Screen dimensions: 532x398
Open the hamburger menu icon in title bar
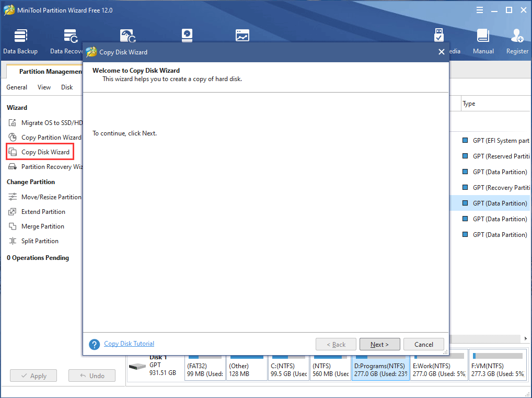(x=479, y=10)
